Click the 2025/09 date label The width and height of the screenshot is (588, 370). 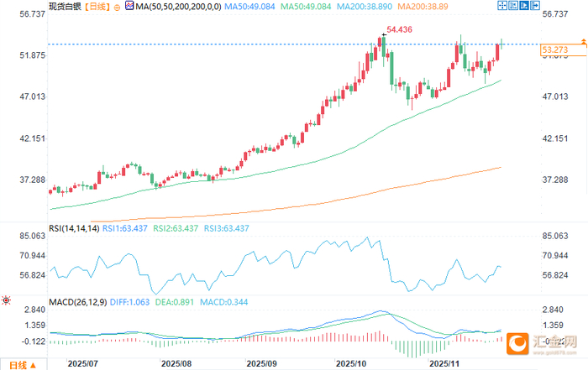point(262,363)
